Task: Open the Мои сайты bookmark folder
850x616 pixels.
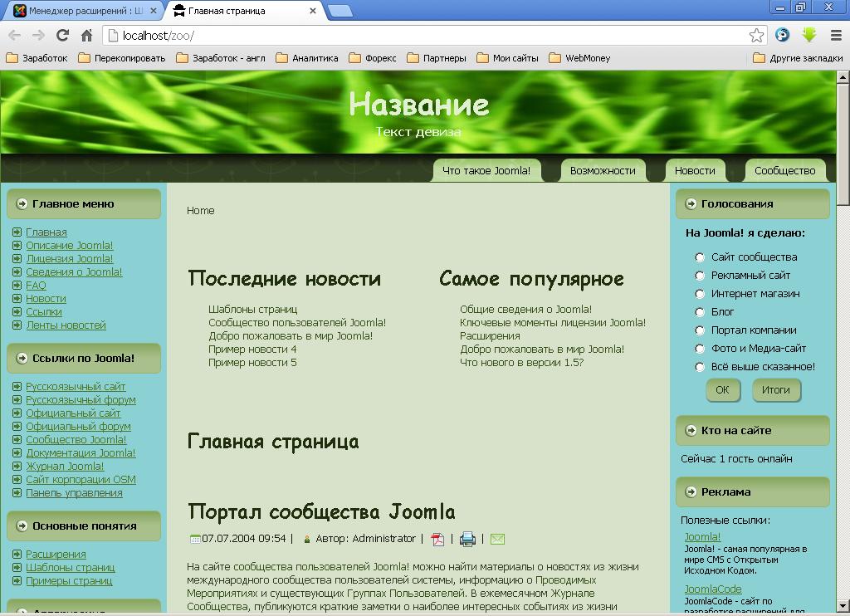Action: pos(507,58)
